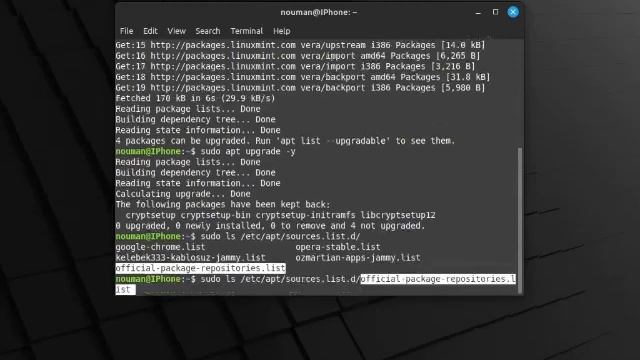Viewport: 640px width, 360px height.
Task: Open the File menu
Action: [126, 31]
